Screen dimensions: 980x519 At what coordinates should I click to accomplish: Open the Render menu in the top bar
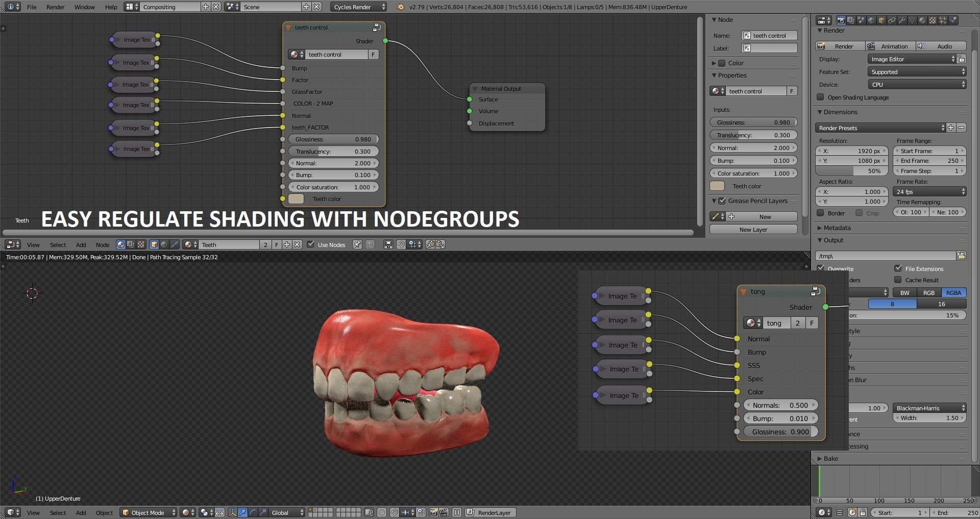point(55,7)
